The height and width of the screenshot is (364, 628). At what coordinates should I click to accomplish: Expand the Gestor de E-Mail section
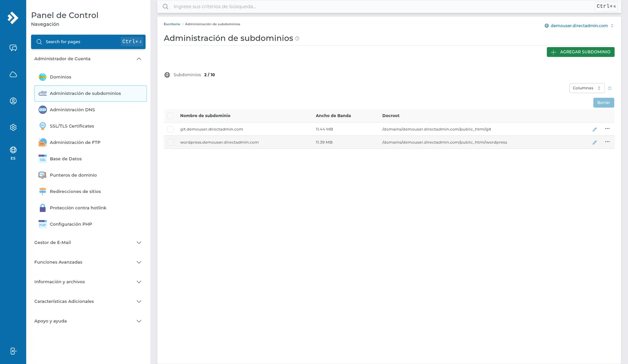coord(88,242)
